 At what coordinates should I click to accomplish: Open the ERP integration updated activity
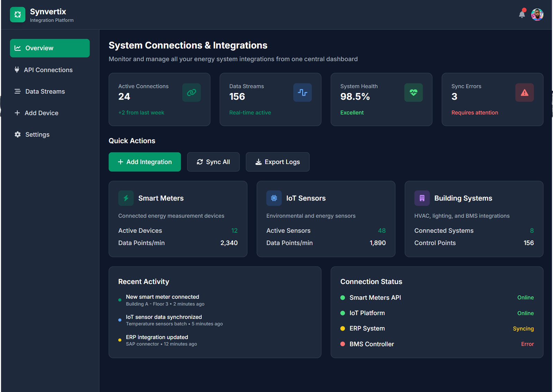(157, 337)
